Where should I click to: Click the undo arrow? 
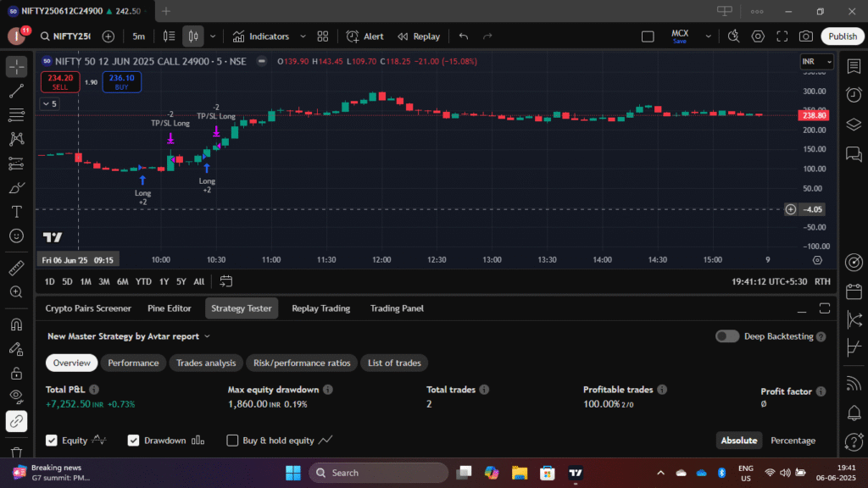[x=464, y=36]
